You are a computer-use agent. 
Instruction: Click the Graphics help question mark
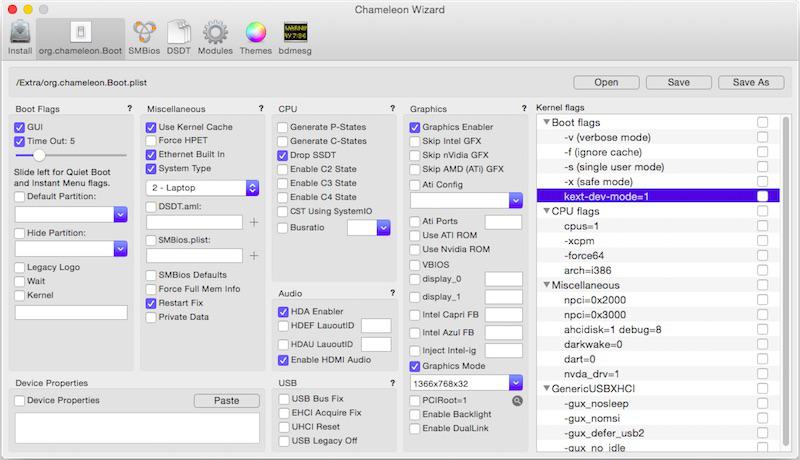click(x=524, y=108)
